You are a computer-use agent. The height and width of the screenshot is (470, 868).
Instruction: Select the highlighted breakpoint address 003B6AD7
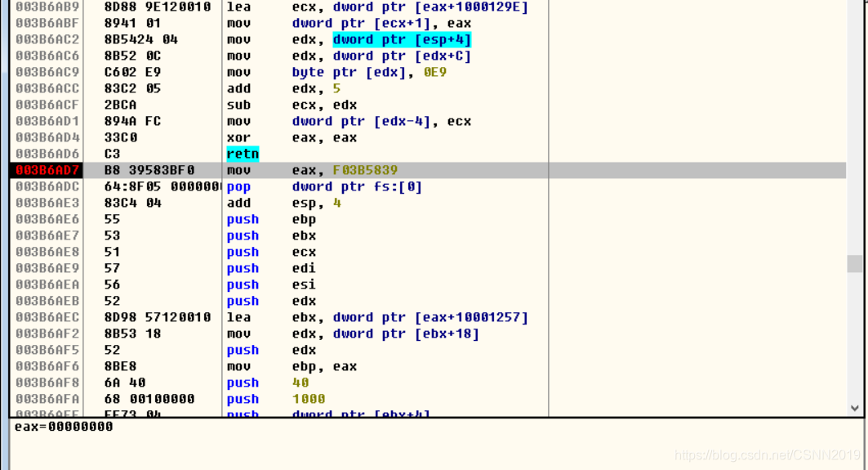pyautogui.click(x=47, y=170)
